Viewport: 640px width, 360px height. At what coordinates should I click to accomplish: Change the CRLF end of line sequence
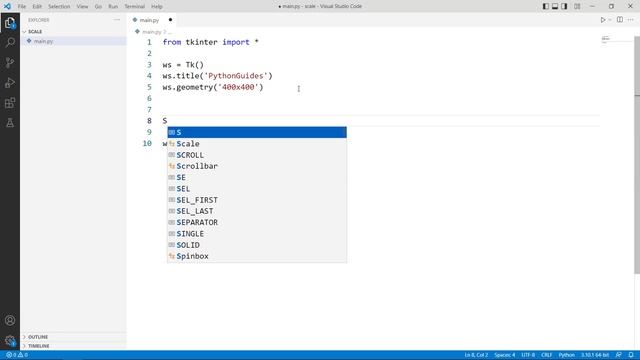pyautogui.click(x=547, y=355)
